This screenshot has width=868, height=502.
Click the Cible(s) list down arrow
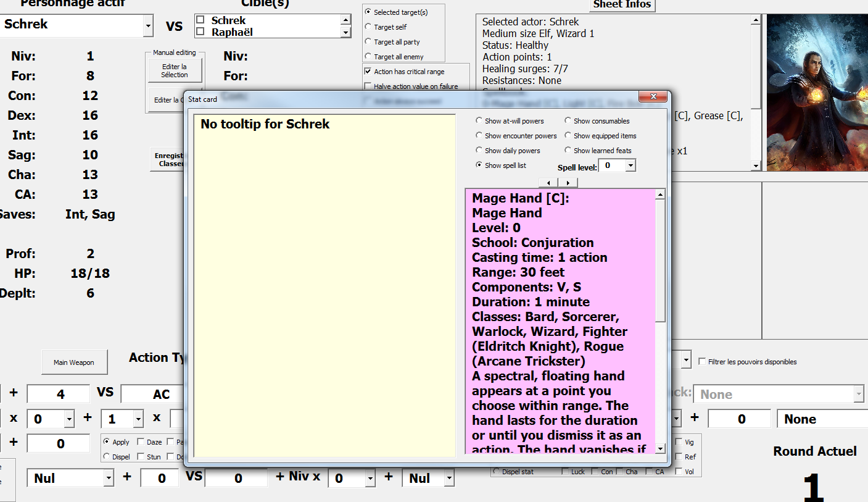pyautogui.click(x=345, y=32)
